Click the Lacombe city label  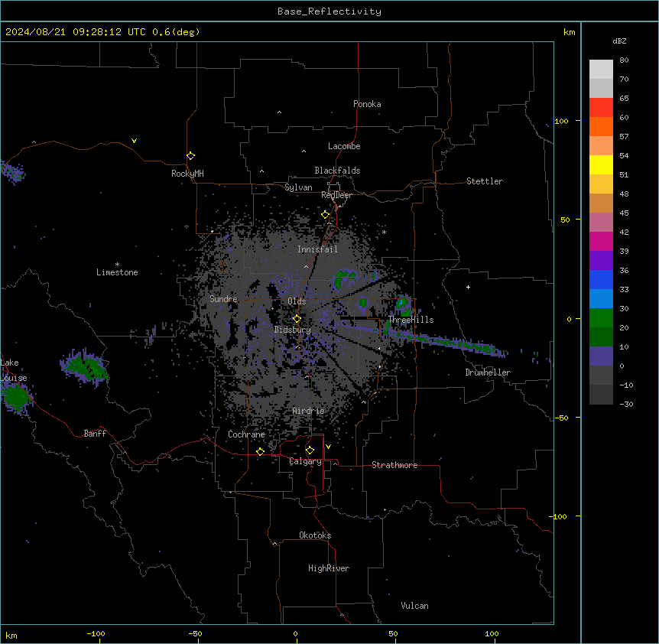(344, 146)
